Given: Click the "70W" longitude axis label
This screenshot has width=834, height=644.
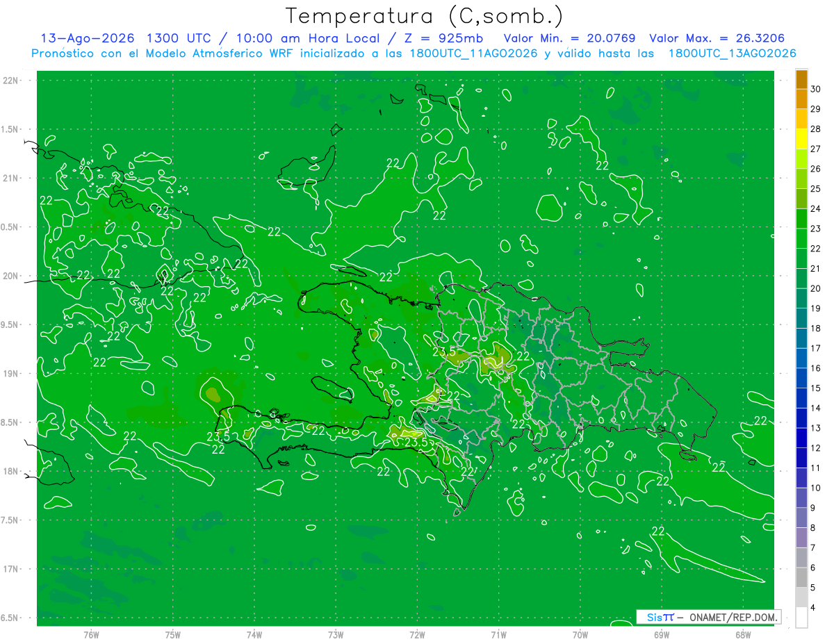Looking at the screenshot, I should (580, 635).
